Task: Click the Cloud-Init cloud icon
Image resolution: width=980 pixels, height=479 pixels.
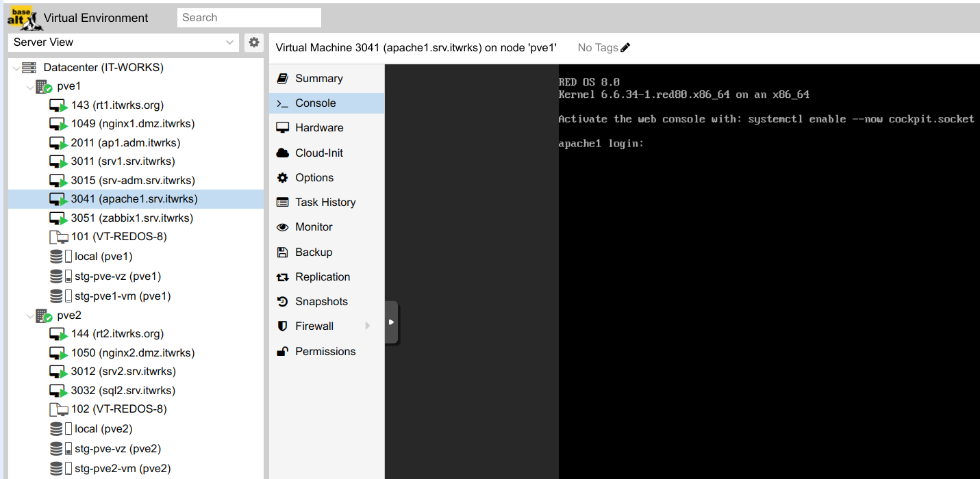Action: tap(282, 153)
